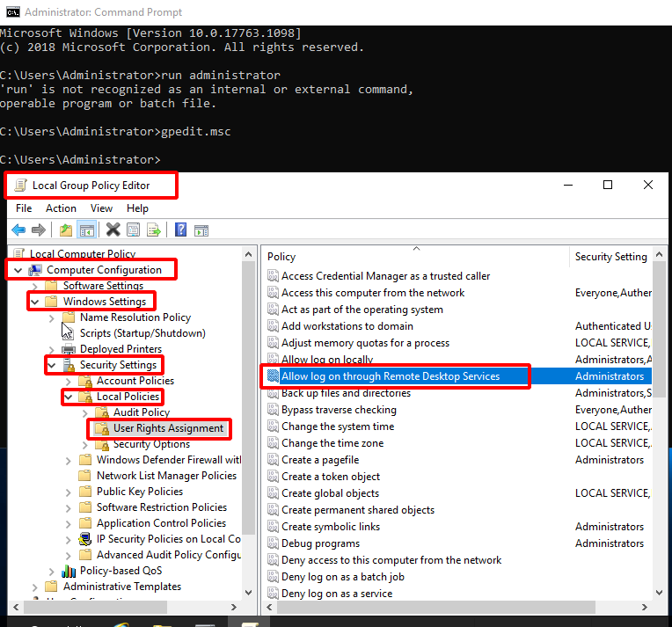This screenshot has height=627, width=672.
Task: Open the Action menu
Action: (61, 208)
